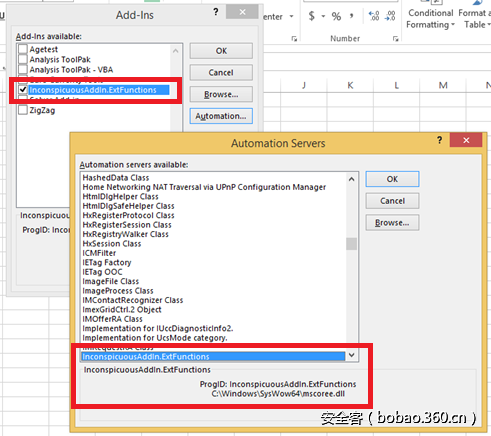Check the Agetest add-in checkbox

click(x=23, y=49)
